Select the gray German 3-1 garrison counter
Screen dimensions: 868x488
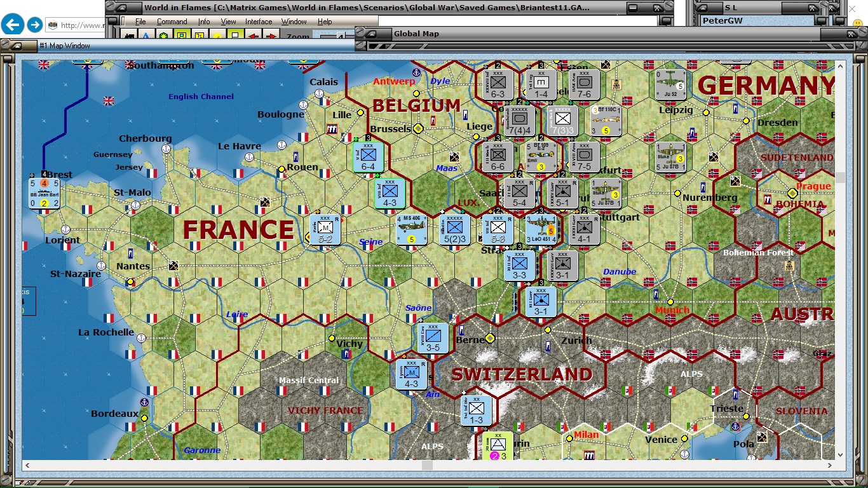point(562,266)
